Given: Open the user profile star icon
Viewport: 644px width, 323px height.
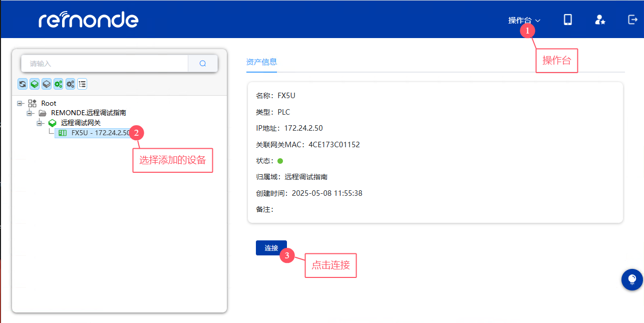Looking at the screenshot, I should [600, 20].
